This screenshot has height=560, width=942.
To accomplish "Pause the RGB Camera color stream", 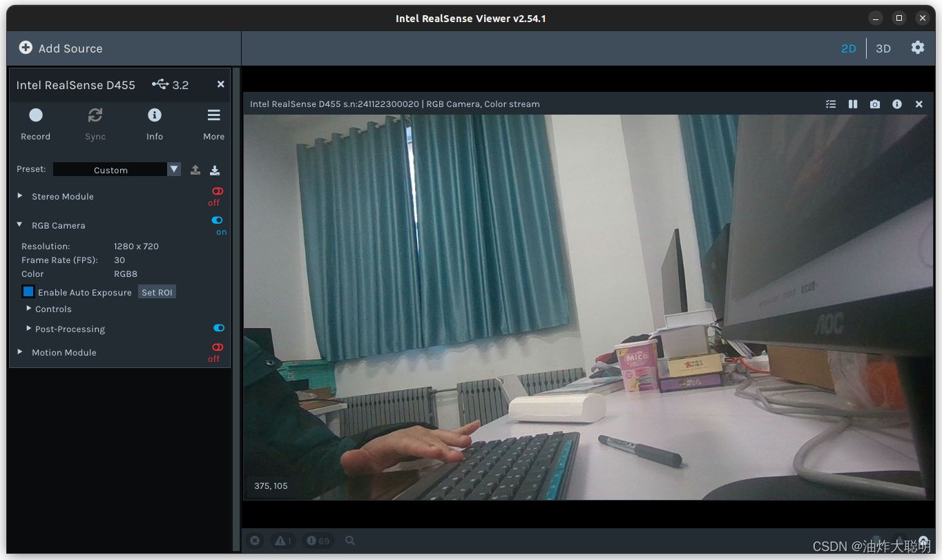I will coord(853,104).
